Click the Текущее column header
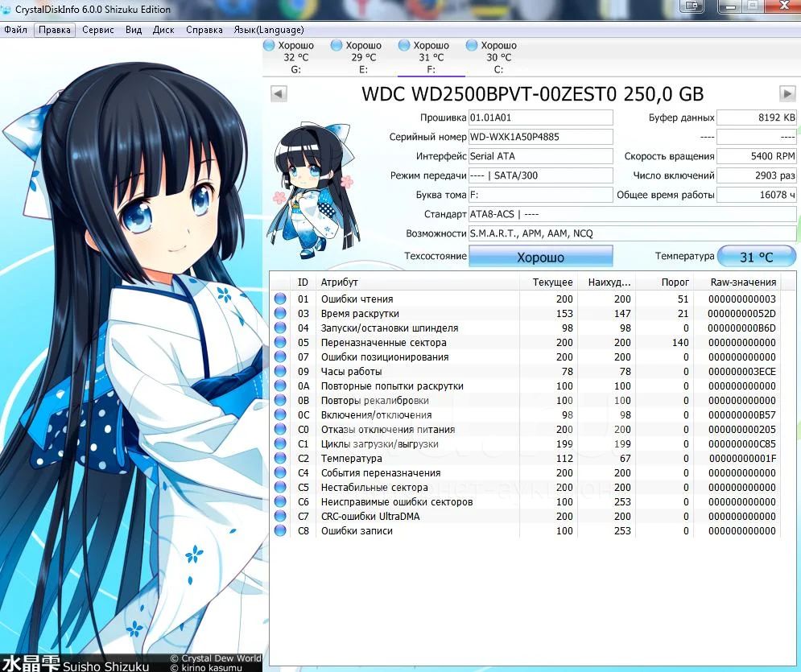This screenshot has height=672, width=801. point(548,282)
